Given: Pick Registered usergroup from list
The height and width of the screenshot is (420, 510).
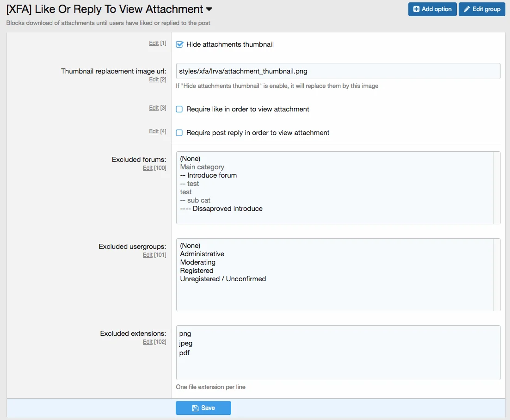Looking at the screenshot, I should click(x=197, y=271).
